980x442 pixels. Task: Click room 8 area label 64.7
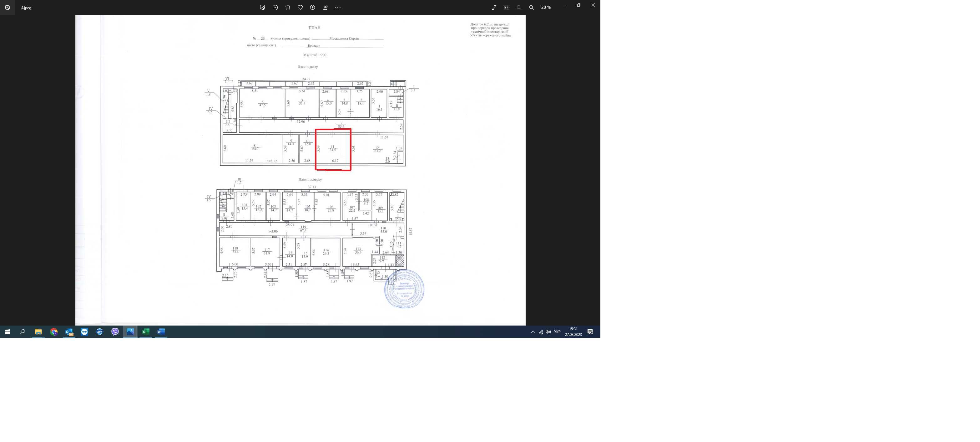[255, 149]
